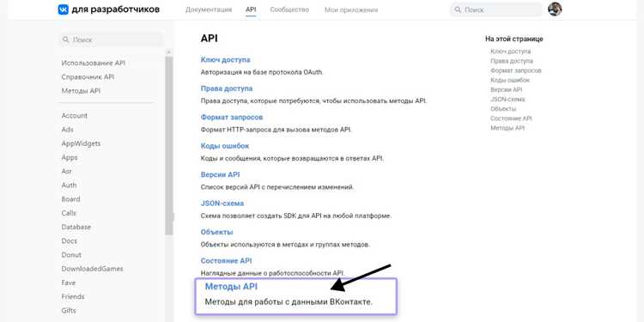Open the Коды ошибок heading link
This screenshot has height=322, width=644.
pos(225,146)
